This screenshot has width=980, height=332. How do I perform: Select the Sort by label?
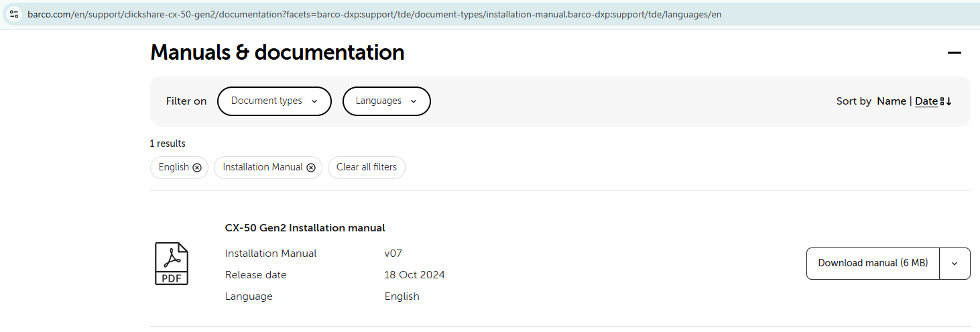(854, 101)
